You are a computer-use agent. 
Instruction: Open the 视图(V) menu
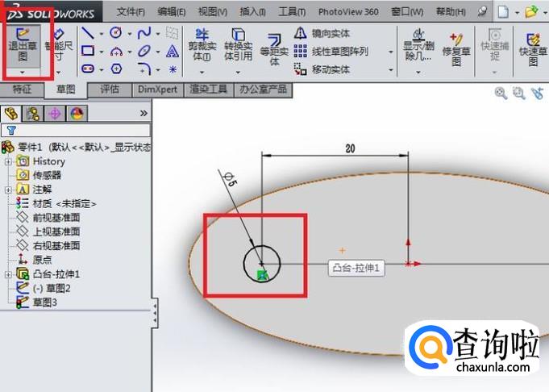[x=213, y=12]
